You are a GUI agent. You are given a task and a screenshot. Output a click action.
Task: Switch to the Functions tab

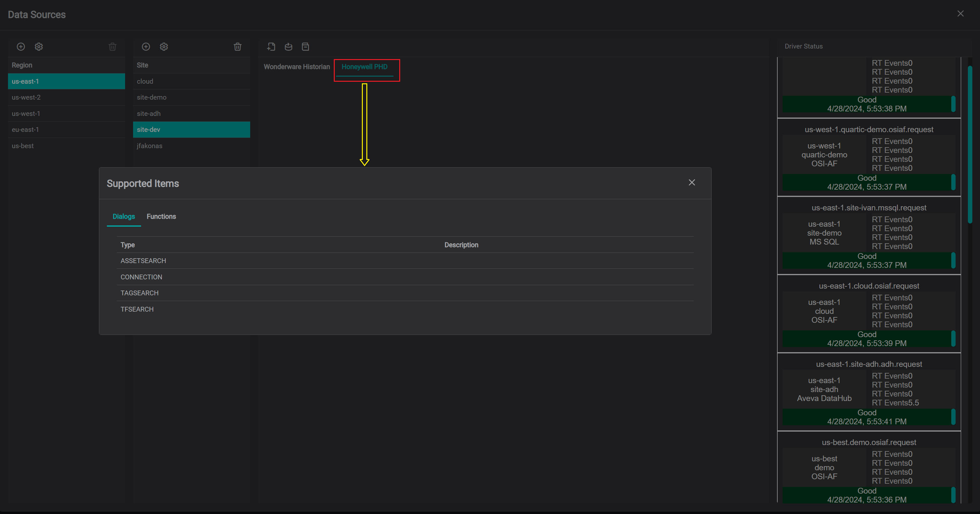(161, 216)
